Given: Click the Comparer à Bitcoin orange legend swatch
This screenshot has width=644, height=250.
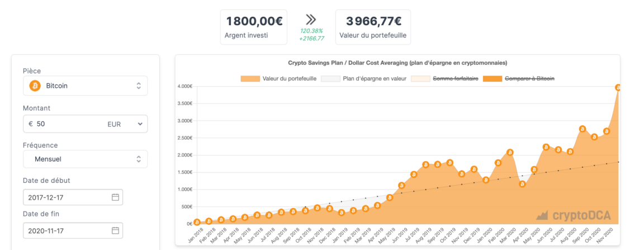Looking at the screenshot, I should click(x=494, y=79).
